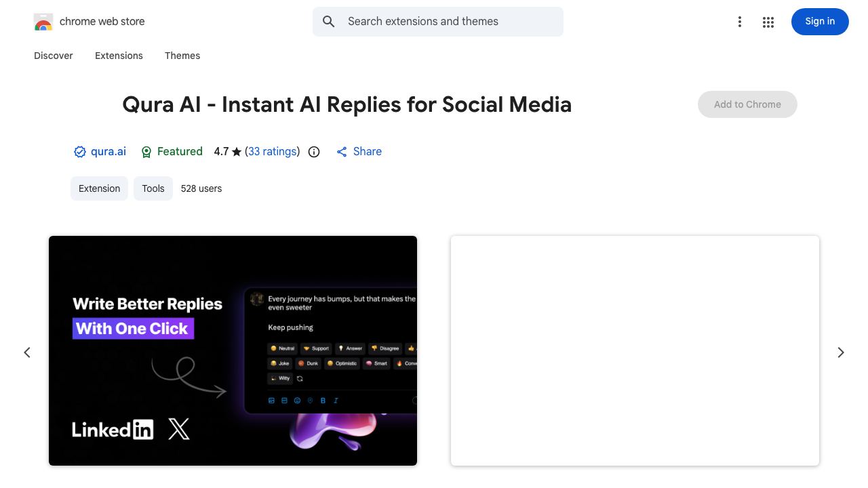This screenshot has height=488, width=868.
Task: Click the Joke tone chip in the promo
Action: (279, 363)
